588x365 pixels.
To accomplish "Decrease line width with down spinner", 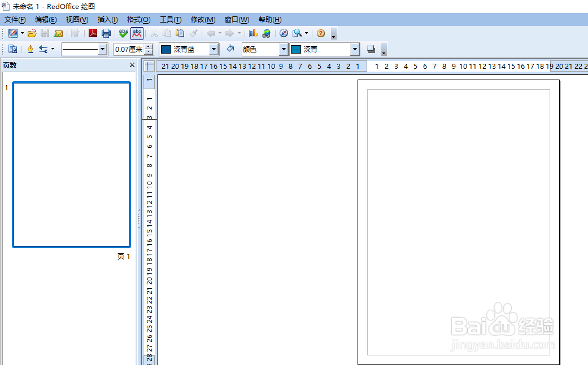I will pyautogui.click(x=149, y=52).
